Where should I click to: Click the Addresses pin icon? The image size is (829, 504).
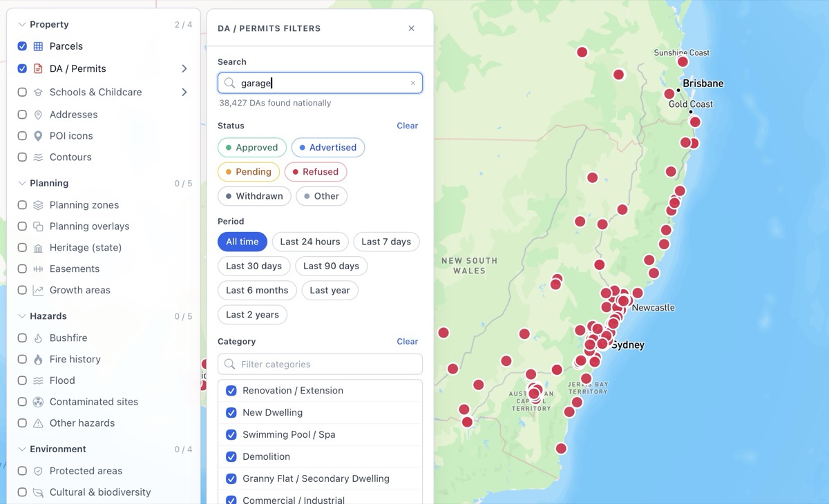tap(38, 115)
